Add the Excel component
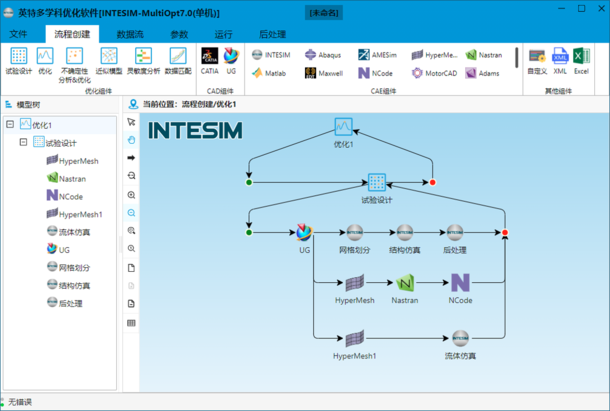The width and height of the screenshot is (610, 411). click(x=582, y=60)
